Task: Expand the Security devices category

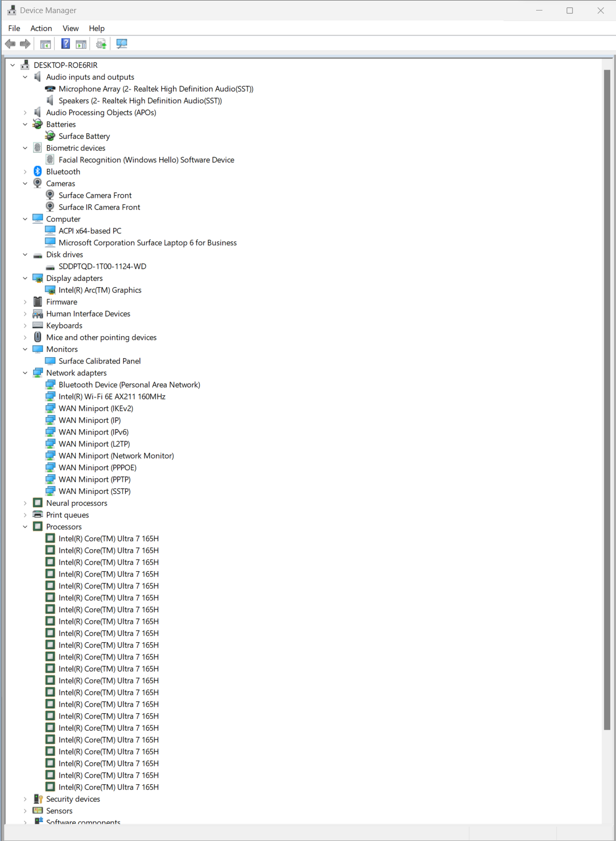Action: pos(25,799)
